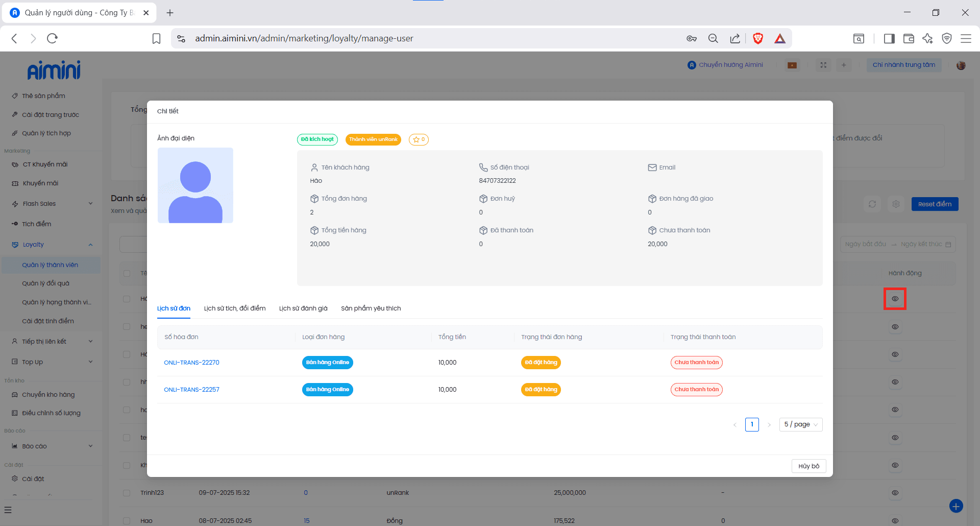Tick the checkbox for the Trinh123 row
Screen dimensions: 980x526
[127, 493]
